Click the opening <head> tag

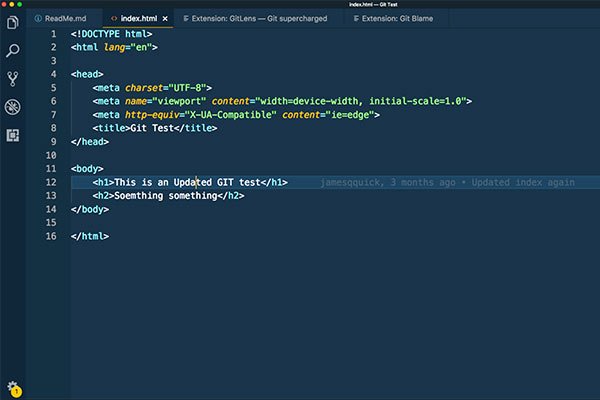tap(87, 74)
